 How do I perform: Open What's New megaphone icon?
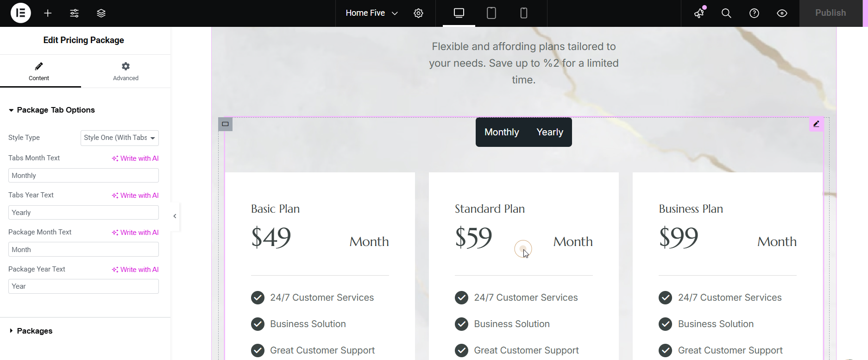point(699,13)
